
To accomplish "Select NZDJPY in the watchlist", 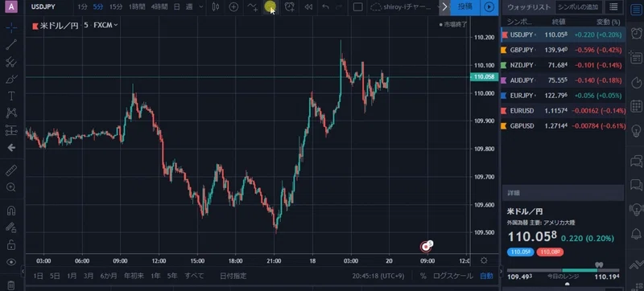I will click(x=563, y=65).
